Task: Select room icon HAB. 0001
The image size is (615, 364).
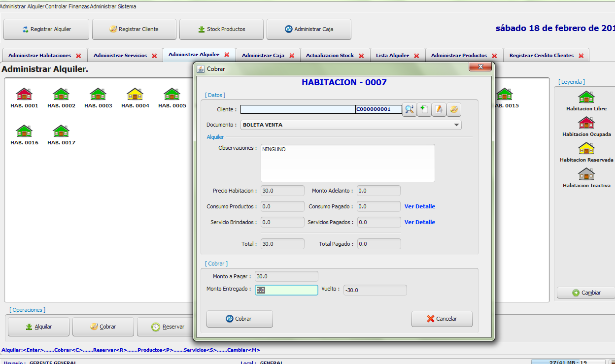Action: point(24,94)
